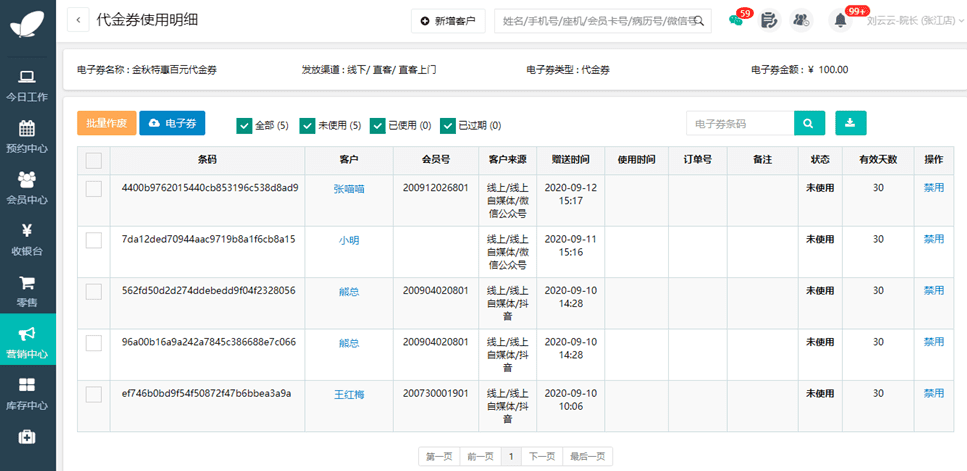Uncheck the 未使用 (5) filter checkbox
The width and height of the screenshot is (967, 471).
point(307,125)
